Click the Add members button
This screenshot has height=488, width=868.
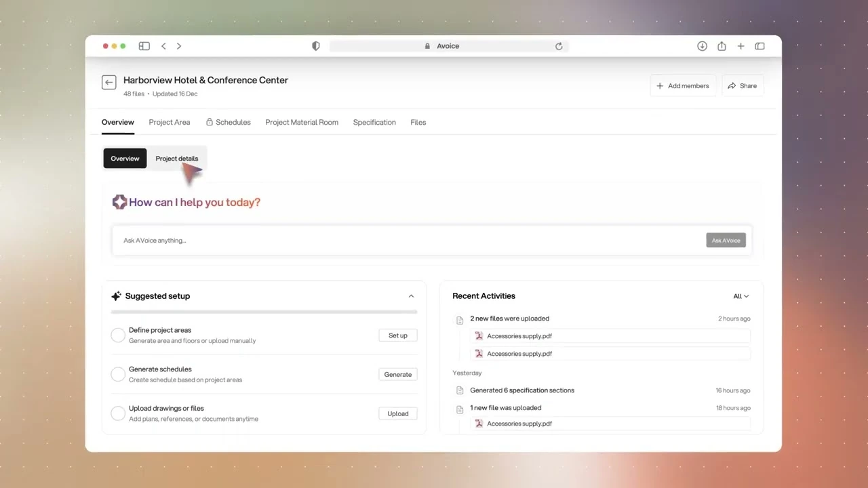[683, 86]
